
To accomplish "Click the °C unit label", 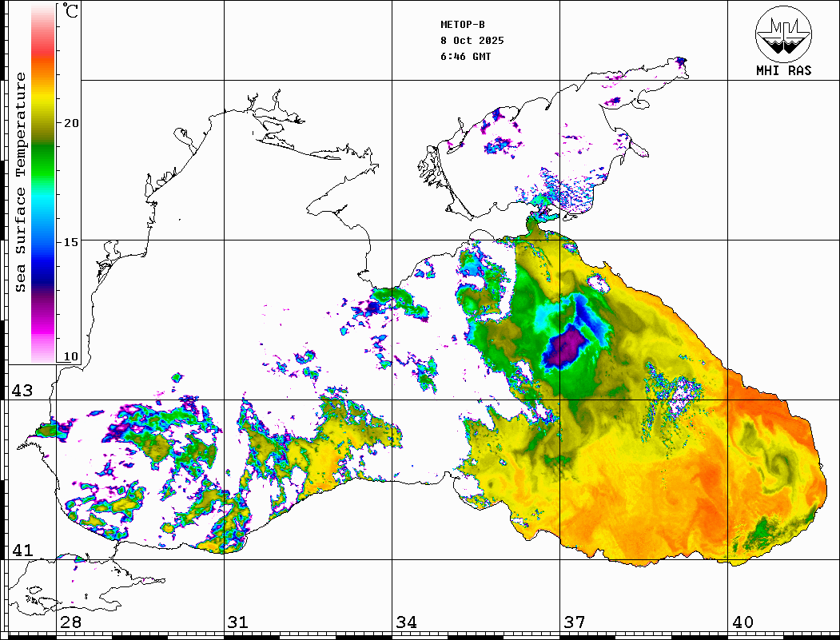I will click(71, 13).
